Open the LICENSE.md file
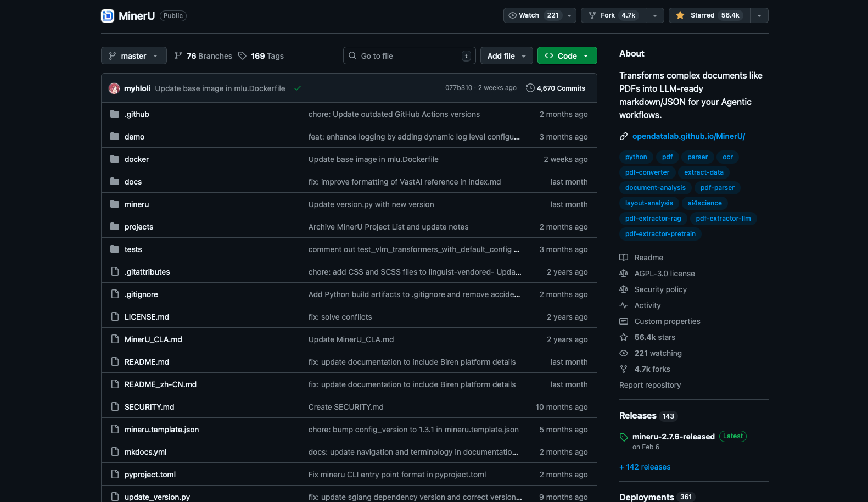Image resolution: width=868 pixels, height=502 pixels. point(147,317)
